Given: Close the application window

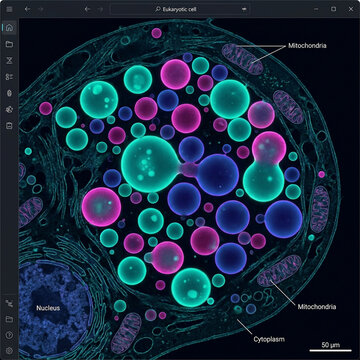Looking at the screenshot, I should pyautogui.click(x=350, y=9).
